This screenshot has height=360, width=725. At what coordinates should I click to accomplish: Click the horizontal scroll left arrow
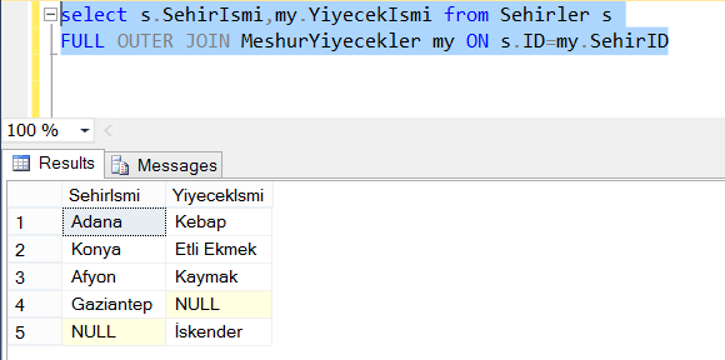(x=108, y=131)
